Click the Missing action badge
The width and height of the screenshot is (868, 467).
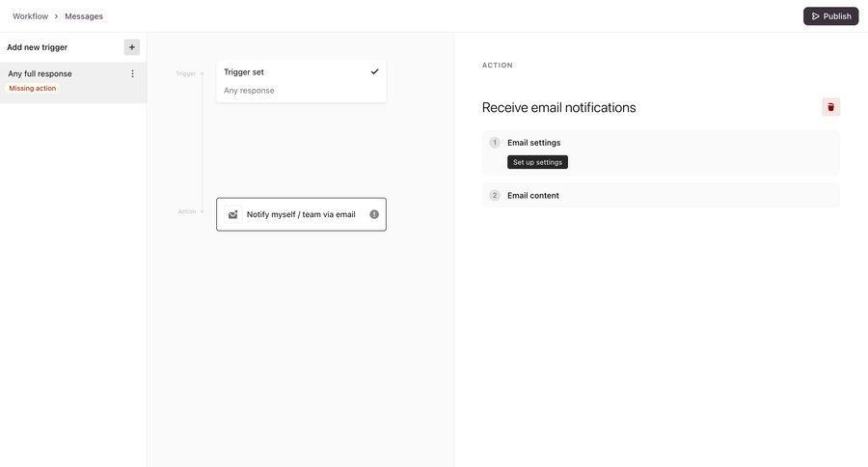(33, 88)
